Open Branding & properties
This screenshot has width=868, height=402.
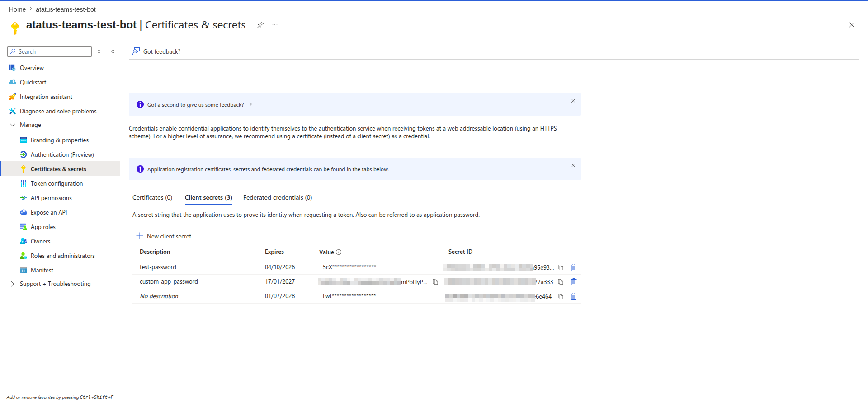point(59,140)
